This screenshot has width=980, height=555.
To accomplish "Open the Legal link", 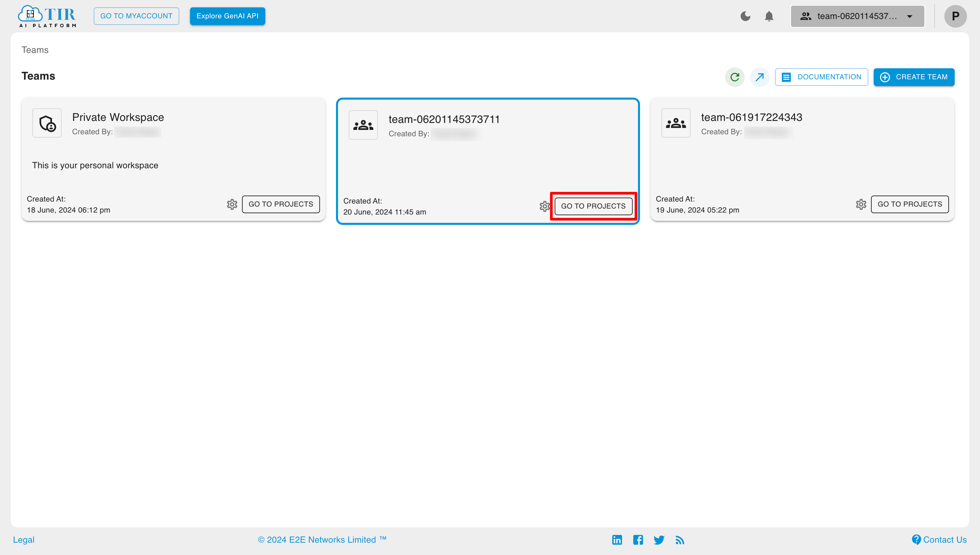I will 24,540.
